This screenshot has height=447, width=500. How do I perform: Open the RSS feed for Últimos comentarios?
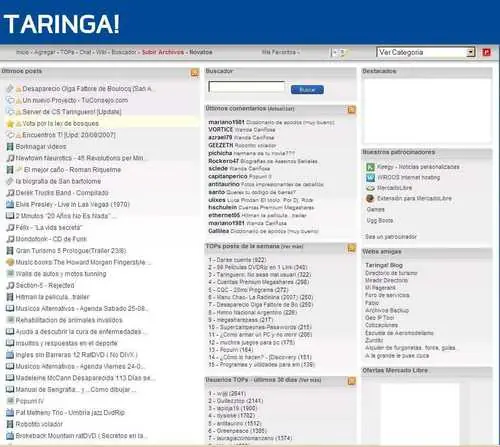(x=351, y=110)
